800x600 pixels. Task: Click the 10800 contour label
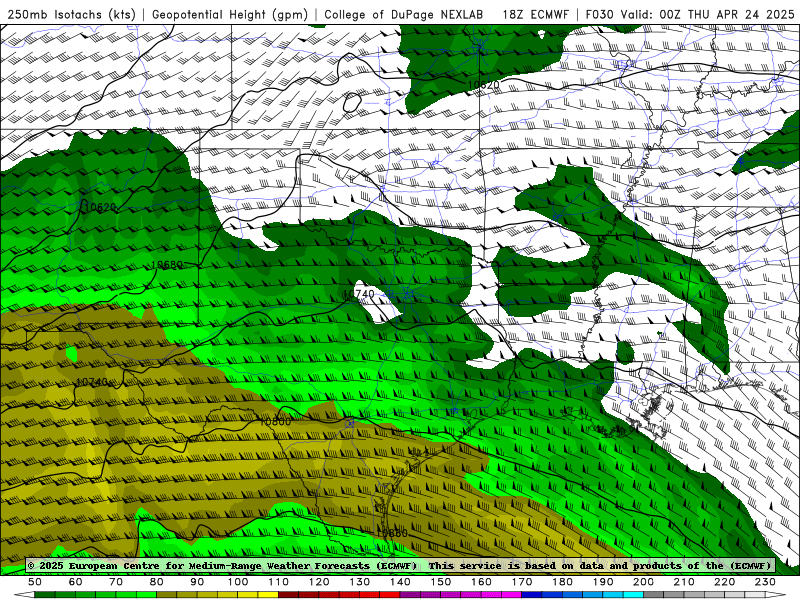[276, 421]
